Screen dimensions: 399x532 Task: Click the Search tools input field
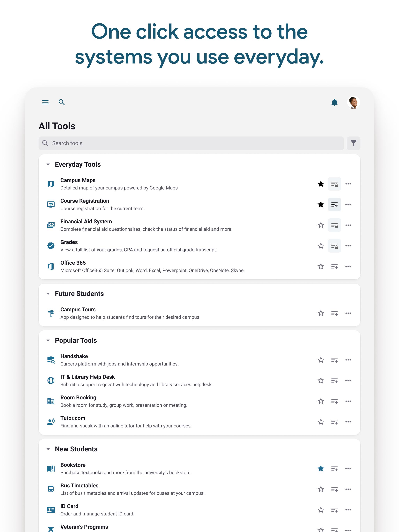191,143
